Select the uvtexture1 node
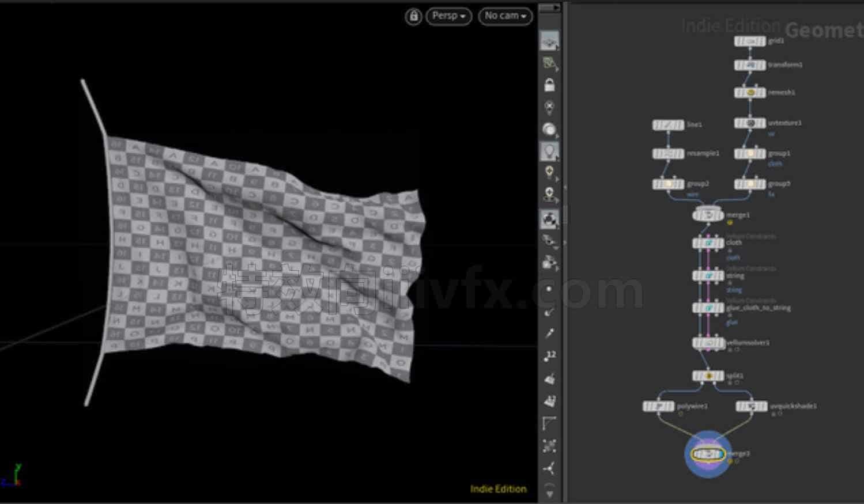Screen dimensions: 864x504 749,123
